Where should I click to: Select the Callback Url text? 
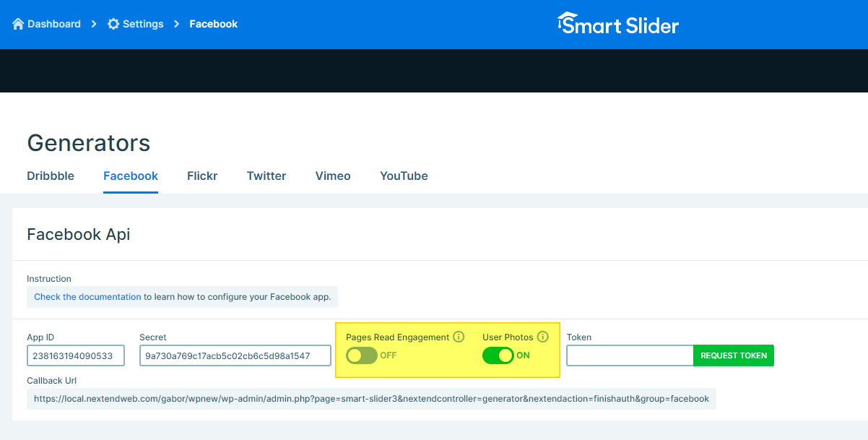pos(371,399)
